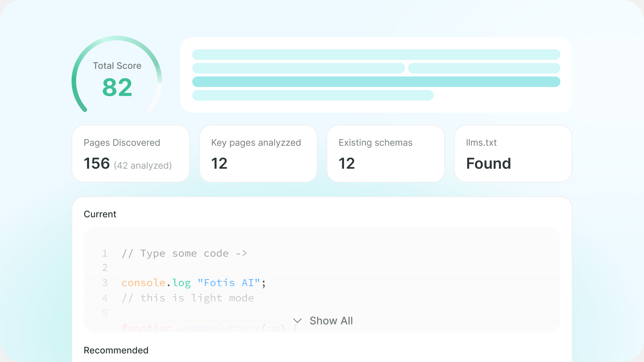Click the "Total Score" label
Viewport: 644px width, 362px height.
[x=117, y=66]
